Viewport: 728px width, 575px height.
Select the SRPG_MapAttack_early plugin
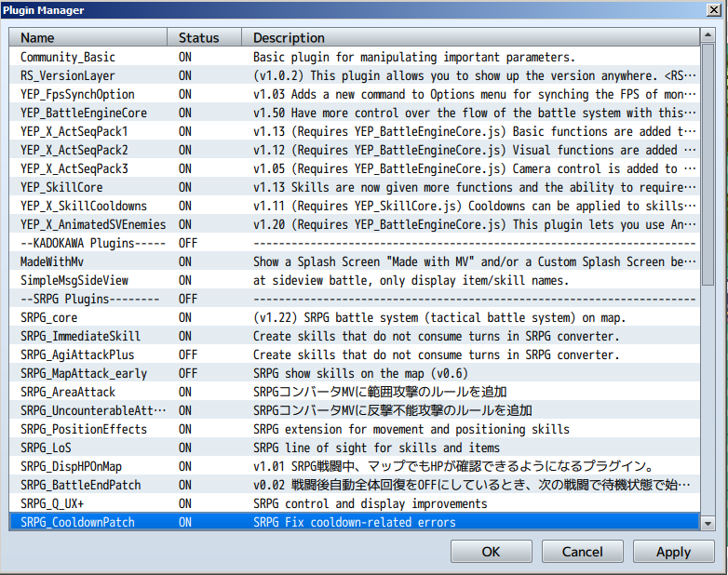pos(355,373)
